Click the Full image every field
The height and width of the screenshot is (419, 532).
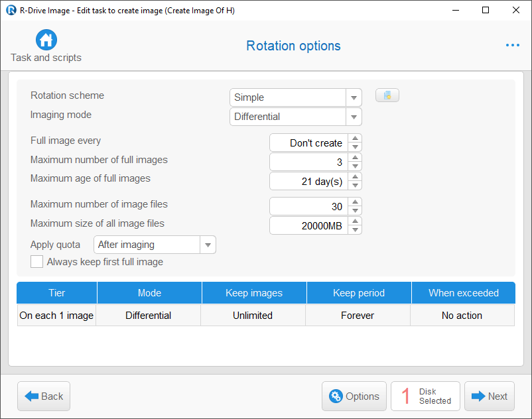(x=308, y=143)
